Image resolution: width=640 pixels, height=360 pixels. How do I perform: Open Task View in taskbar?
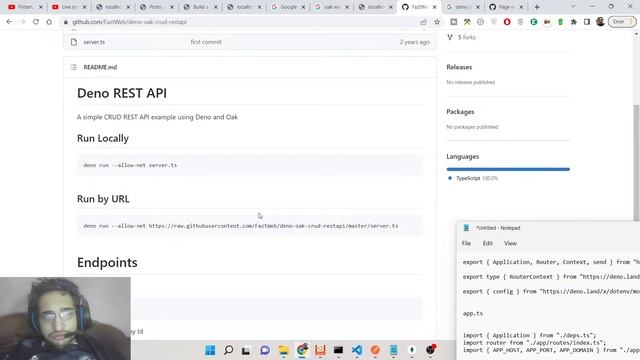pos(246,350)
